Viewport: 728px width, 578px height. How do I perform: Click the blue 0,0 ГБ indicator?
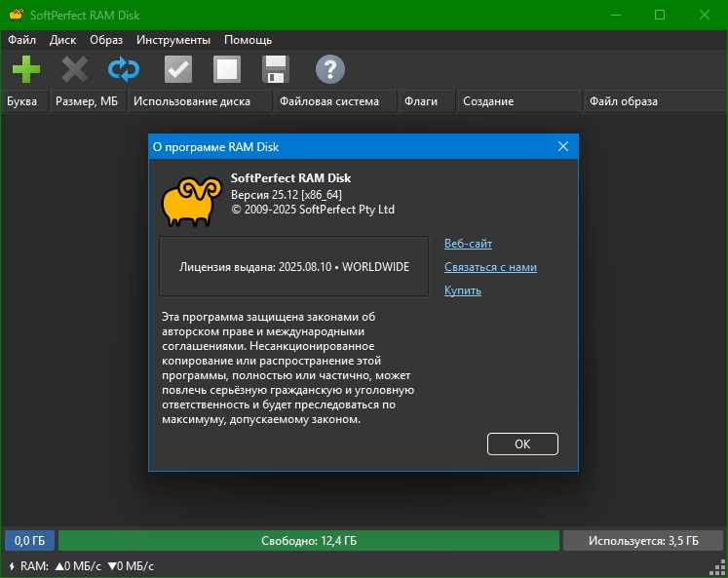[x=29, y=540]
